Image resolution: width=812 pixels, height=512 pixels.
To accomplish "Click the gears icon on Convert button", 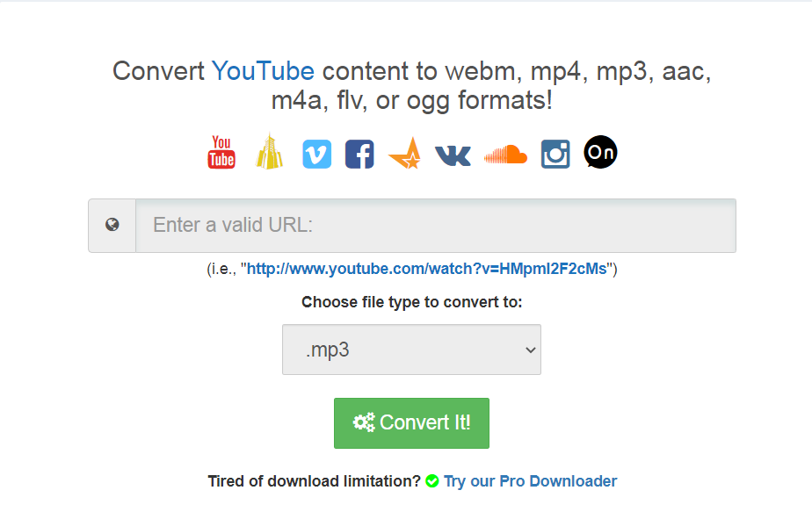I will [364, 422].
